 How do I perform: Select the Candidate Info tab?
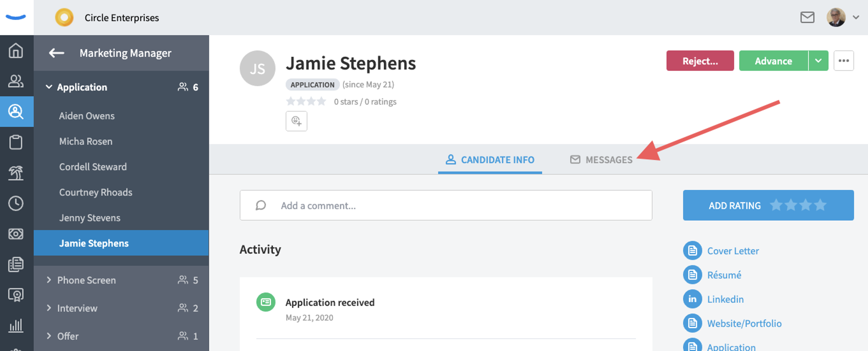click(x=490, y=160)
